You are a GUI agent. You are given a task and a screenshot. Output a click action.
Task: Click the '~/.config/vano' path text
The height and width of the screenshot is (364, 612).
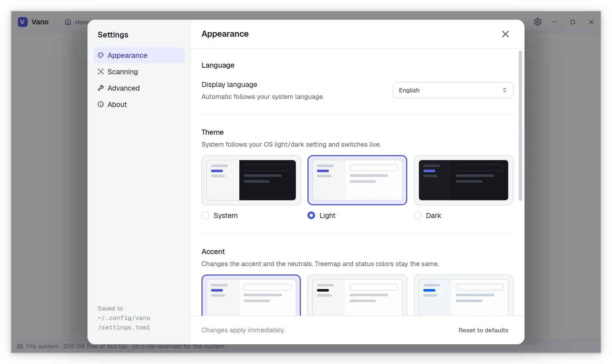point(124,318)
